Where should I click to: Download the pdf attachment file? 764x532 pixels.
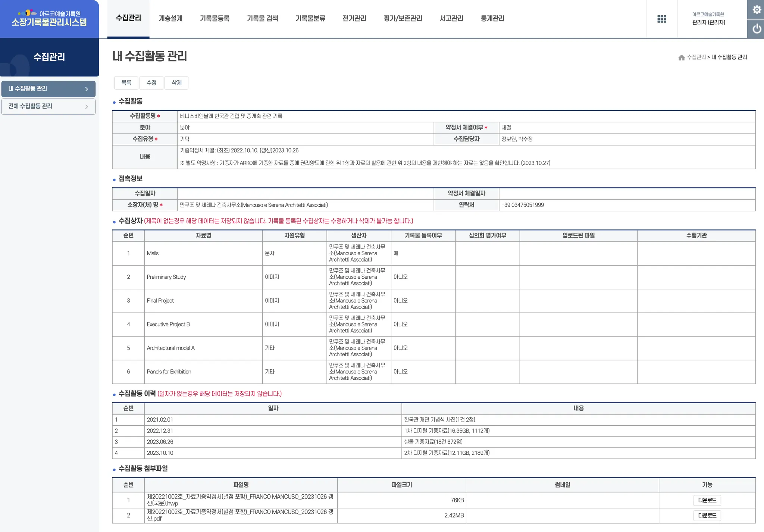707,516
